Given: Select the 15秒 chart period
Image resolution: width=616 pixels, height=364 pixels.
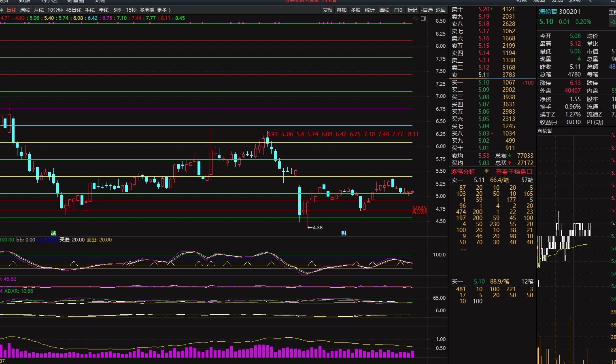Looking at the screenshot, I should coord(131,10).
